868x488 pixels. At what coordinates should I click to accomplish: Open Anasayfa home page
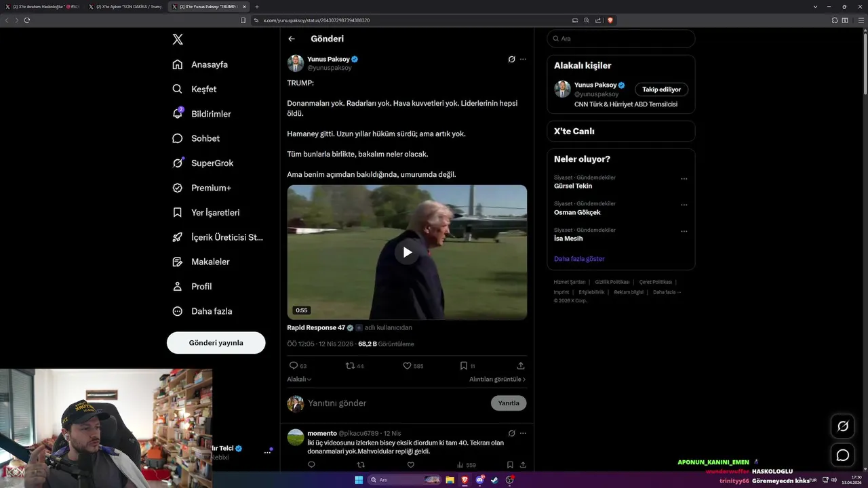pyautogui.click(x=200, y=64)
